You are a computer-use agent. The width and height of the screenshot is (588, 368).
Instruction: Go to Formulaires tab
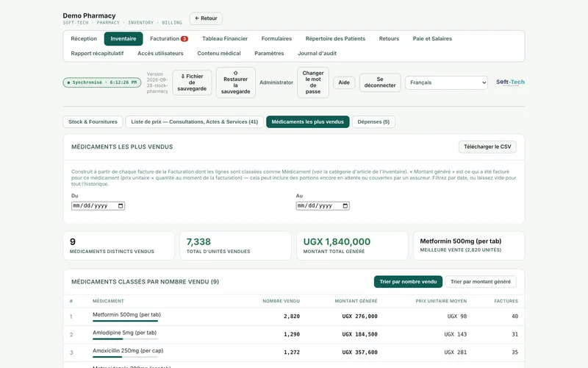pos(276,39)
